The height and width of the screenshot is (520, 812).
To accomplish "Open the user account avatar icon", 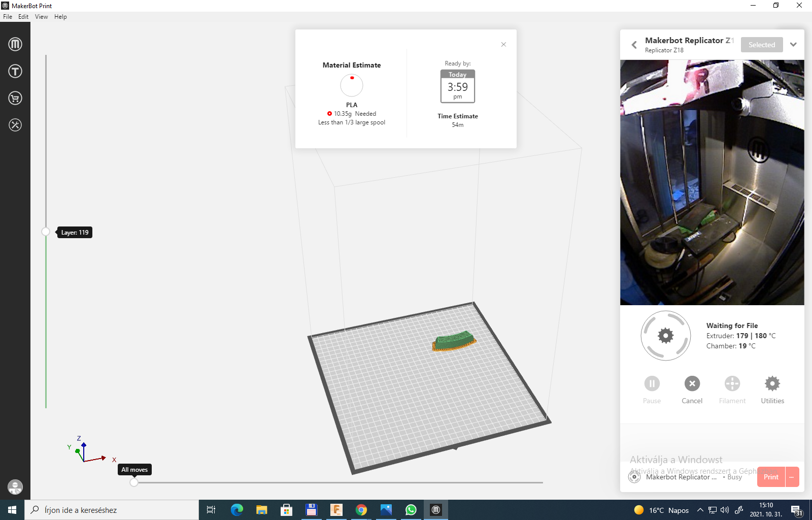I will (x=15, y=487).
